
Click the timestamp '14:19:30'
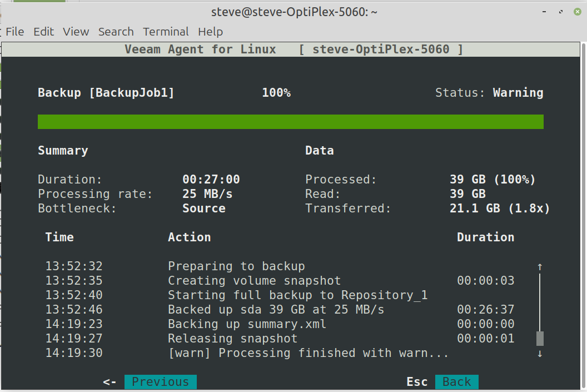[74, 353]
